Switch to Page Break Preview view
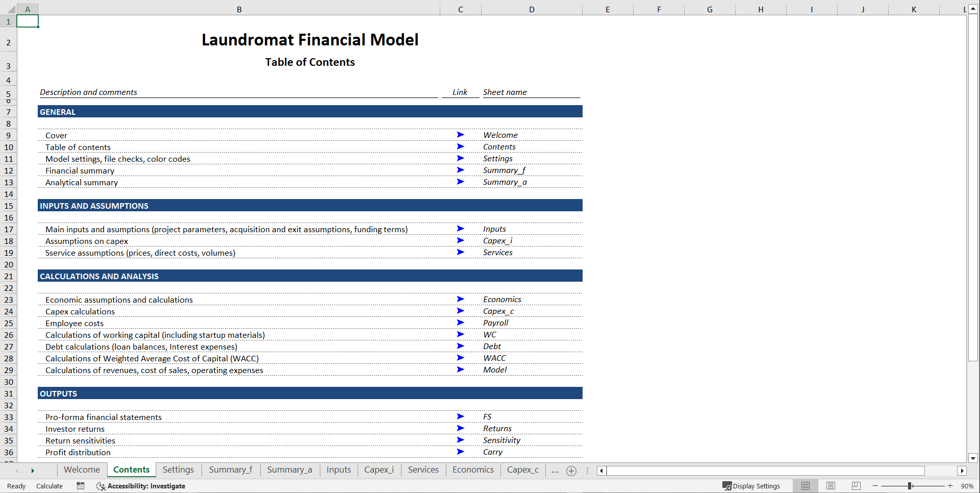 coord(856,486)
